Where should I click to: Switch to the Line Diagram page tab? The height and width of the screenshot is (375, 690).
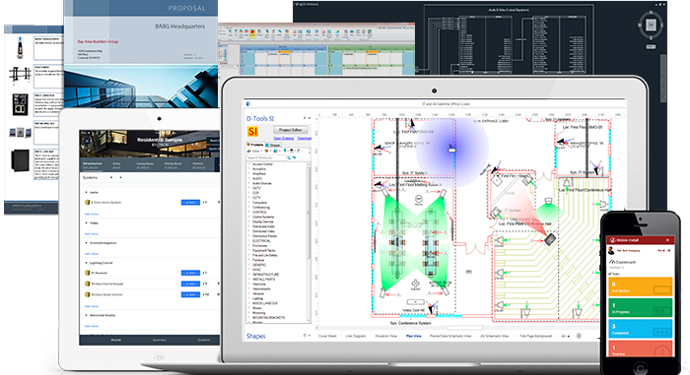[x=356, y=336]
